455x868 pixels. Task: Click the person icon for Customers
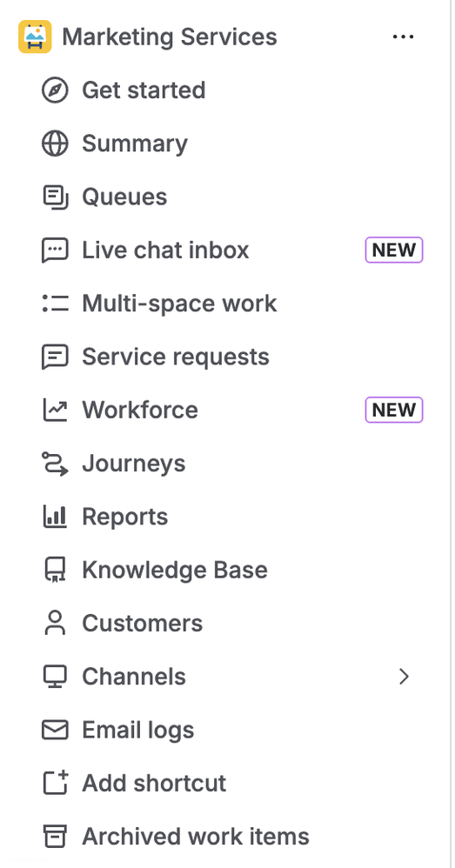tap(56, 624)
